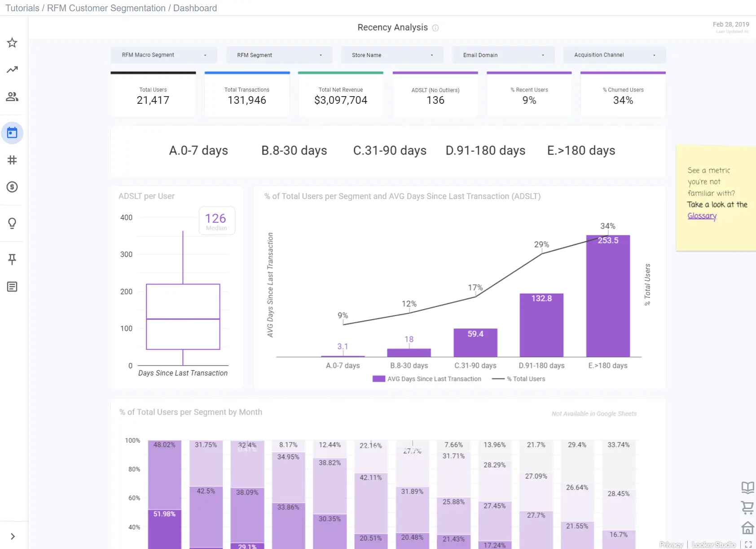Click the info icon beside Recency Analysis
The width and height of the screenshot is (756, 549).
click(x=435, y=28)
